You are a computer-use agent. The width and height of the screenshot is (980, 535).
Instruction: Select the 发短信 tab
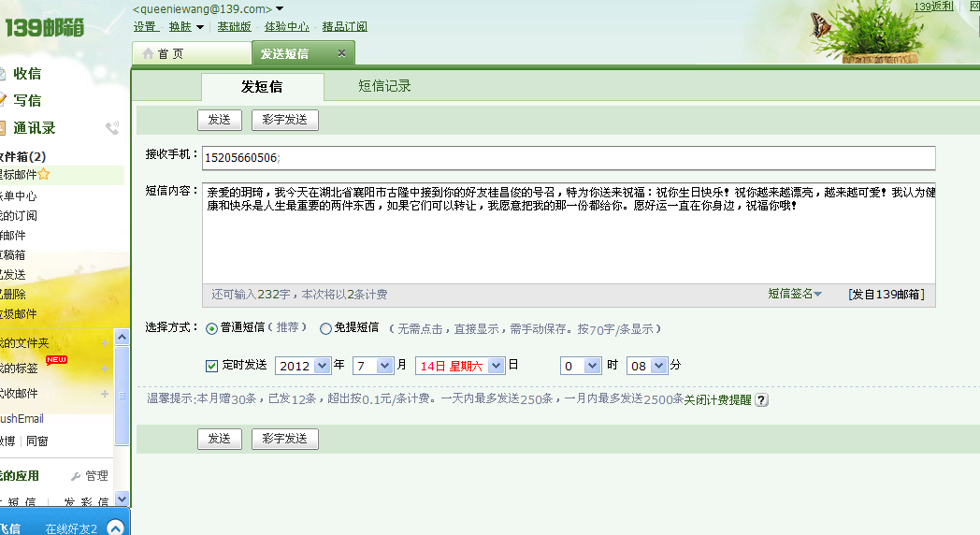262,87
